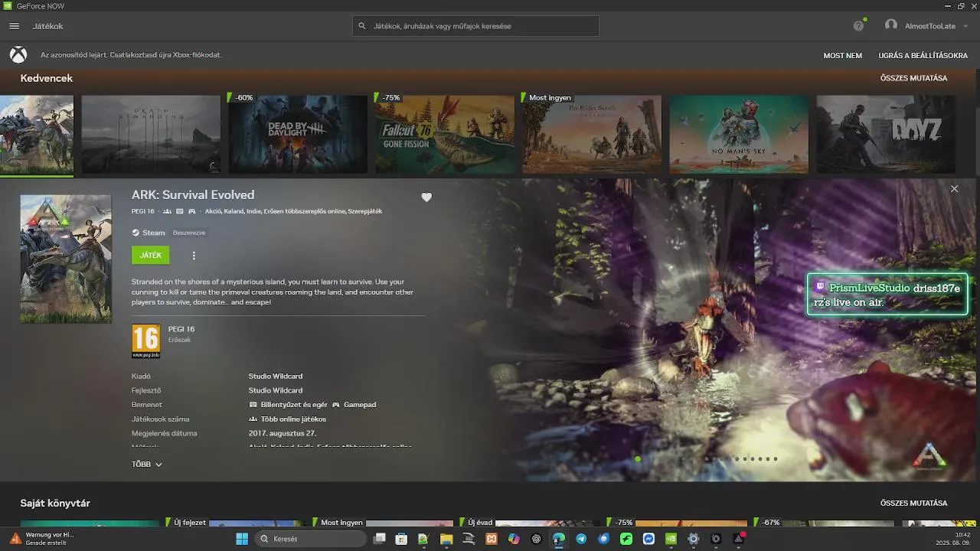Dismiss Xbox notice with MOST NEM
980x551 pixels.
[x=842, y=55]
